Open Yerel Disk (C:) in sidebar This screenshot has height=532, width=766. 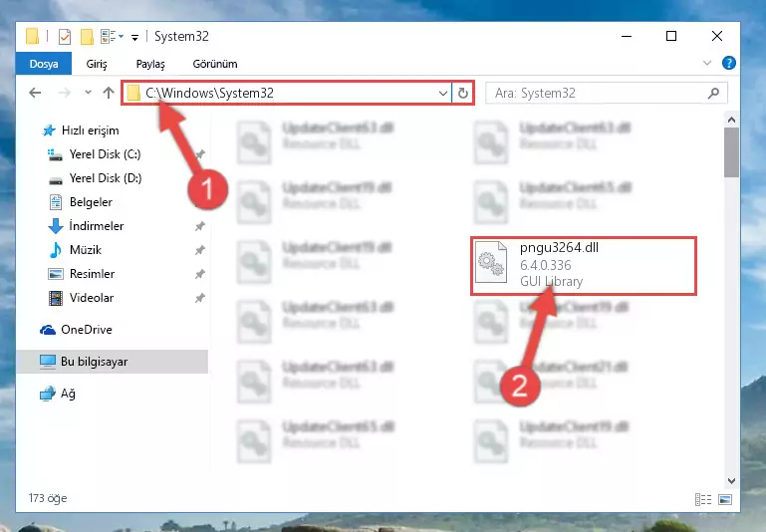[x=105, y=154]
